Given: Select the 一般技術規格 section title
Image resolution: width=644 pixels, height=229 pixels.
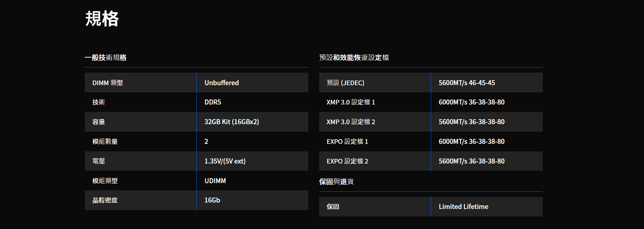Looking at the screenshot, I should 106,58.
